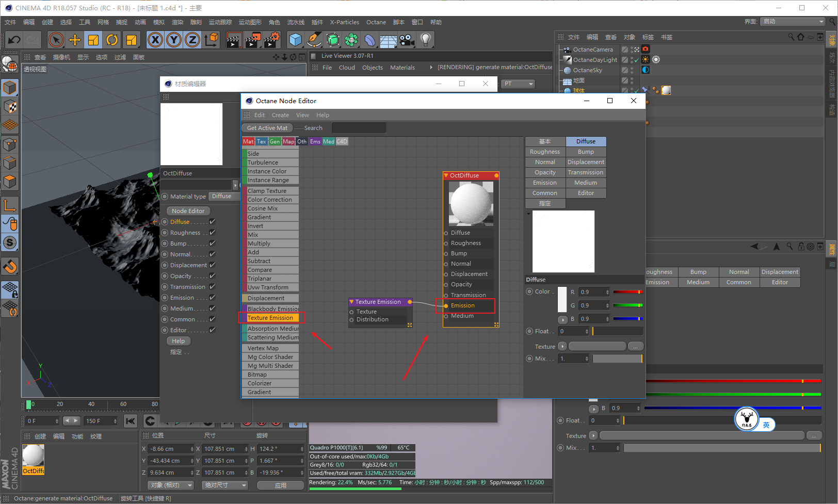Toggle the Roughness channel checkbox
The image size is (838, 504).
click(x=212, y=233)
